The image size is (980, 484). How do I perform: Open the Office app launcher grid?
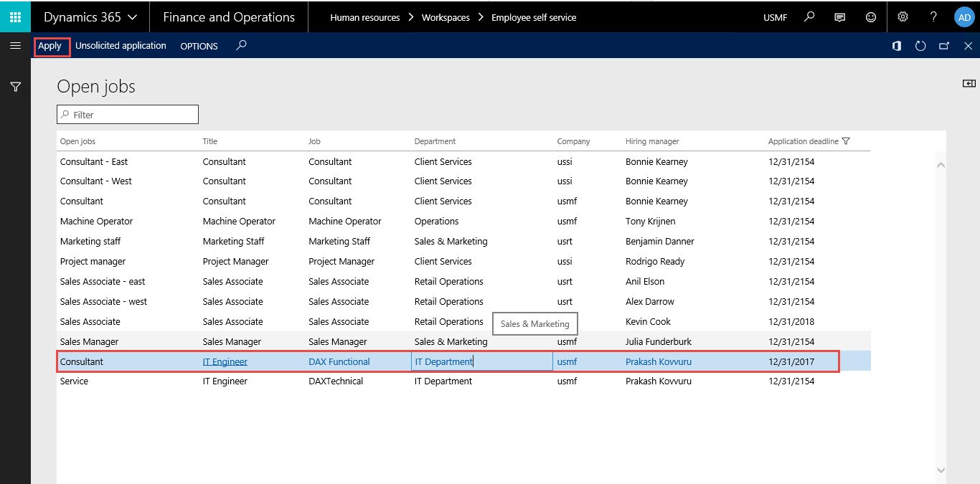[14, 16]
